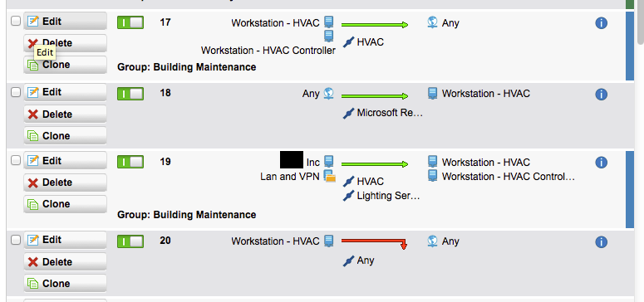Delete rule 19
Screen dimensions: 644x302
[65, 183]
